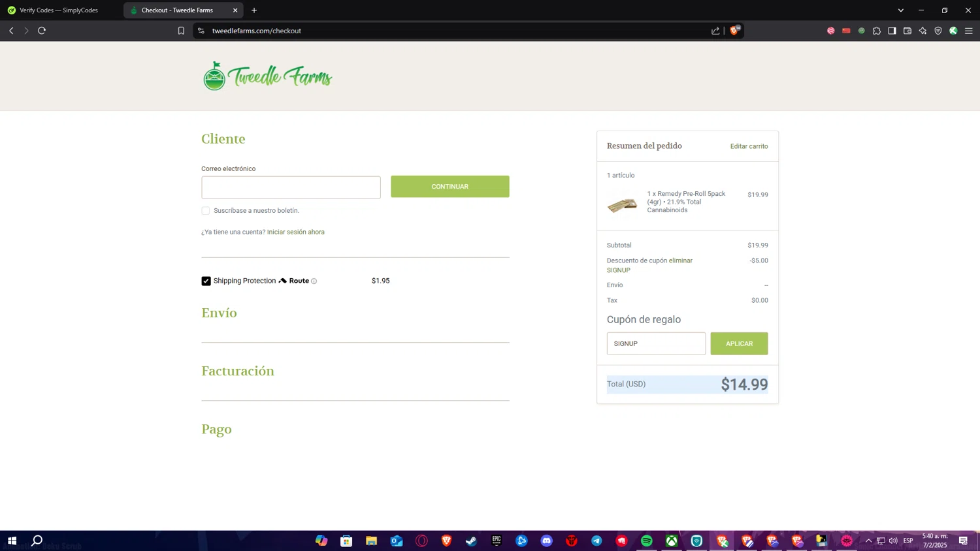Open the browser Extensions puzzle icon

[x=877, y=31]
